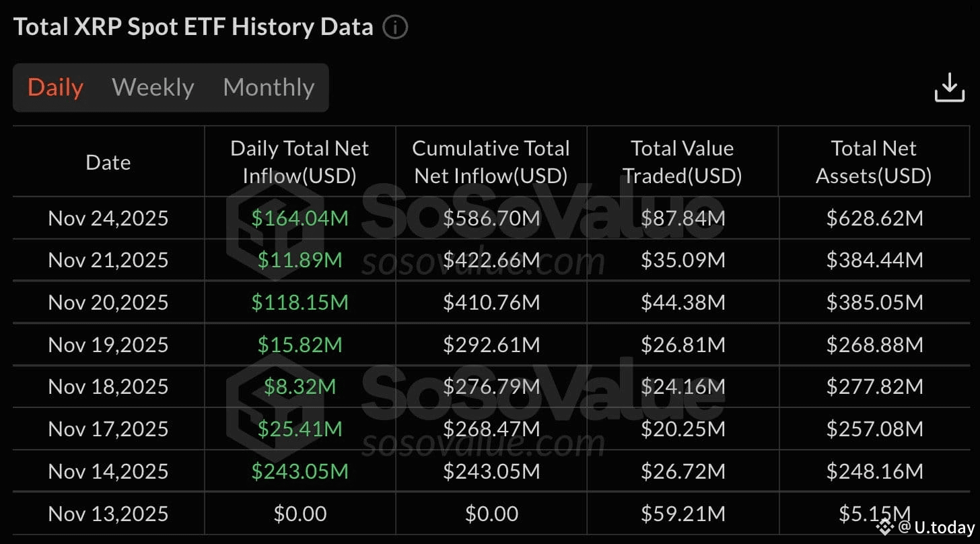Click the $276.79M cumulative inflow cell

(491, 386)
